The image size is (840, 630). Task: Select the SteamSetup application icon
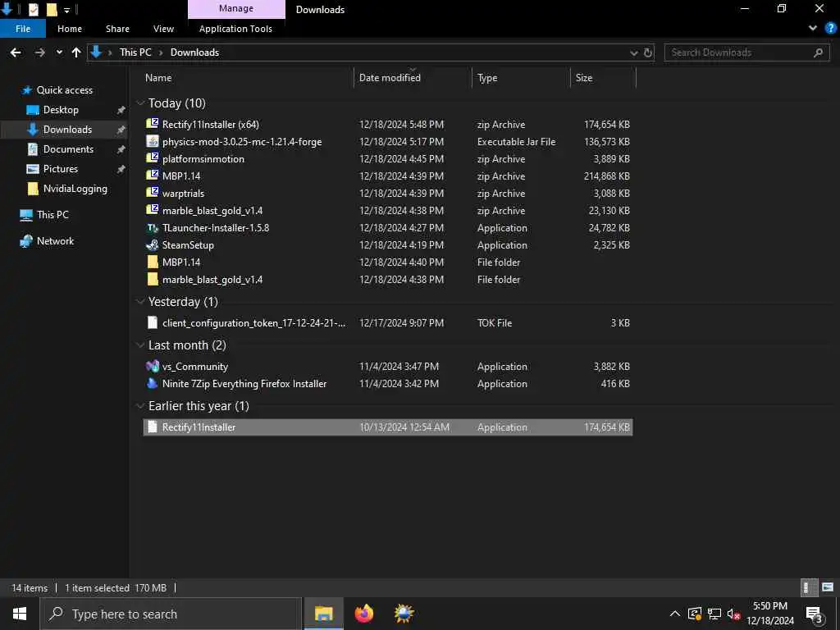tap(153, 244)
